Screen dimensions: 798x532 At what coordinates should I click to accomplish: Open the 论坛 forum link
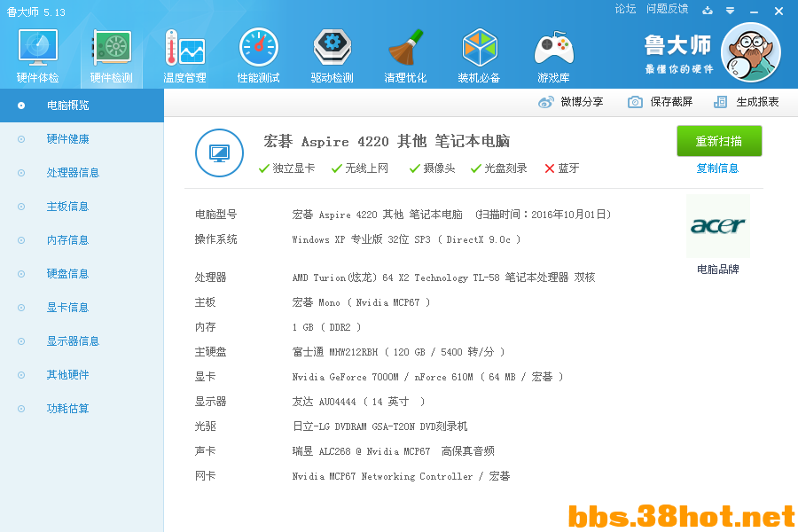(625, 9)
